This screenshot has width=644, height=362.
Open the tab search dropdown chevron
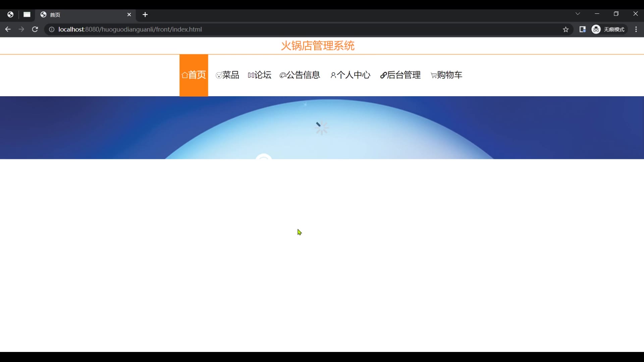click(578, 14)
